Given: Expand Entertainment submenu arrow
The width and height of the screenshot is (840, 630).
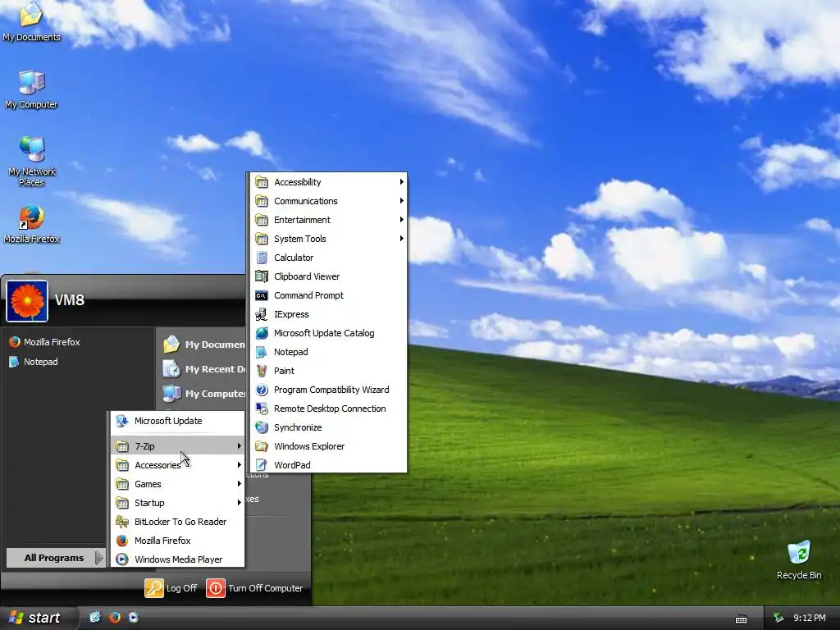Looking at the screenshot, I should (401, 220).
